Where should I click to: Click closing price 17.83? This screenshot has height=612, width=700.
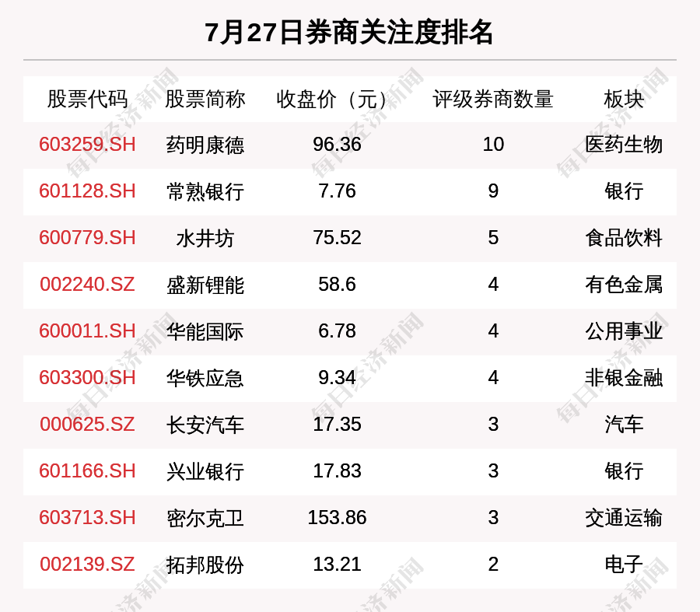337,471
